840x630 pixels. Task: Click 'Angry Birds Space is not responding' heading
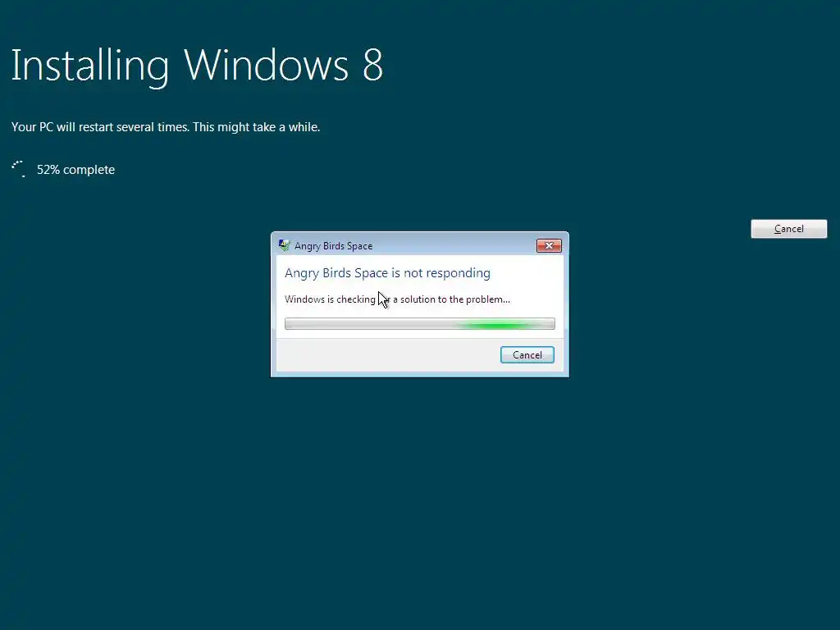click(x=387, y=272)
